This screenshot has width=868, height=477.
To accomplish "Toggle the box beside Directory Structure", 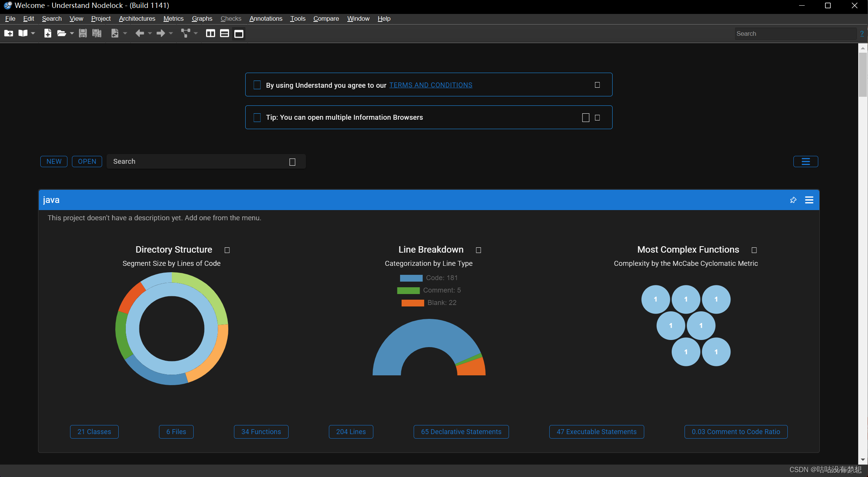I will point(227,250).
